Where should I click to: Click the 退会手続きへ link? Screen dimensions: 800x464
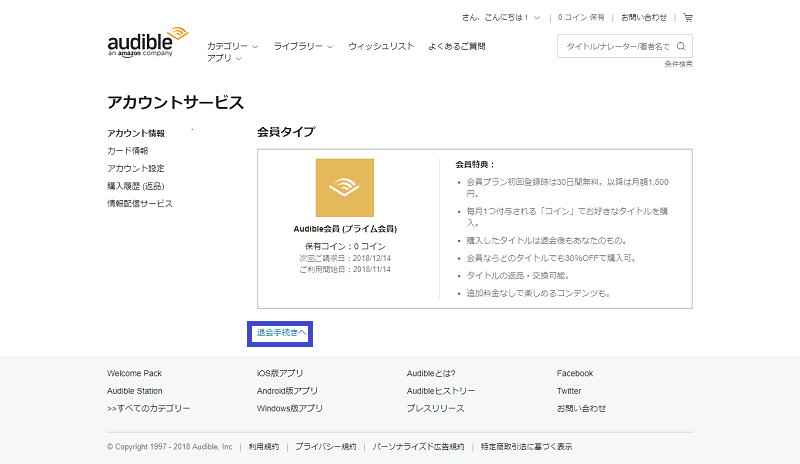pyautogui.click(x=280, y=333)
